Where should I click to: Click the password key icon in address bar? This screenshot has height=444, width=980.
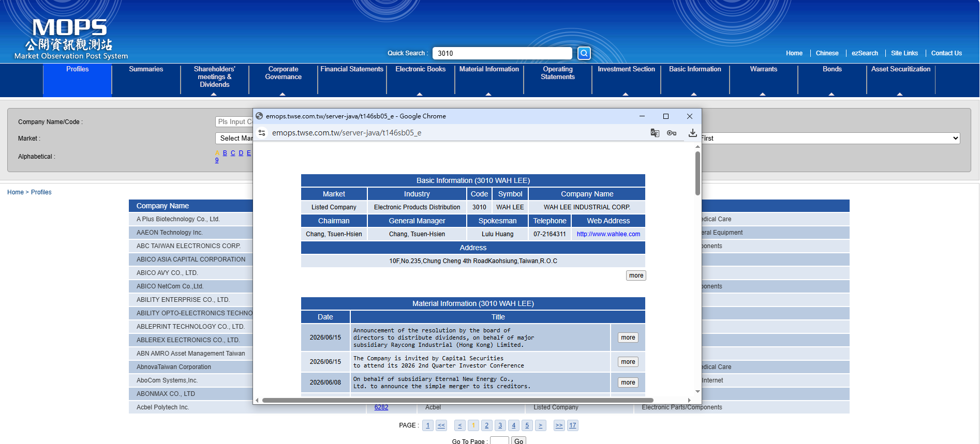672,133
